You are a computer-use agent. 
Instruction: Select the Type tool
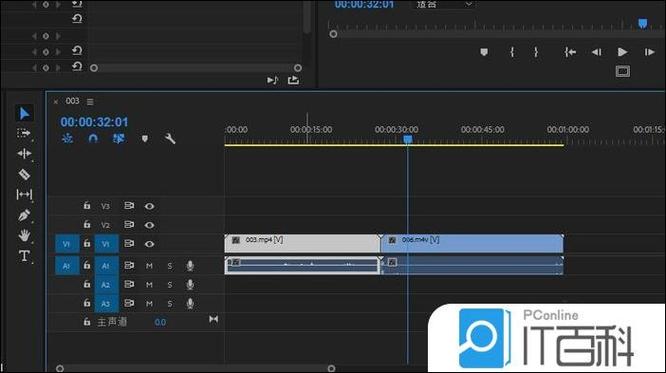[24, 256]
